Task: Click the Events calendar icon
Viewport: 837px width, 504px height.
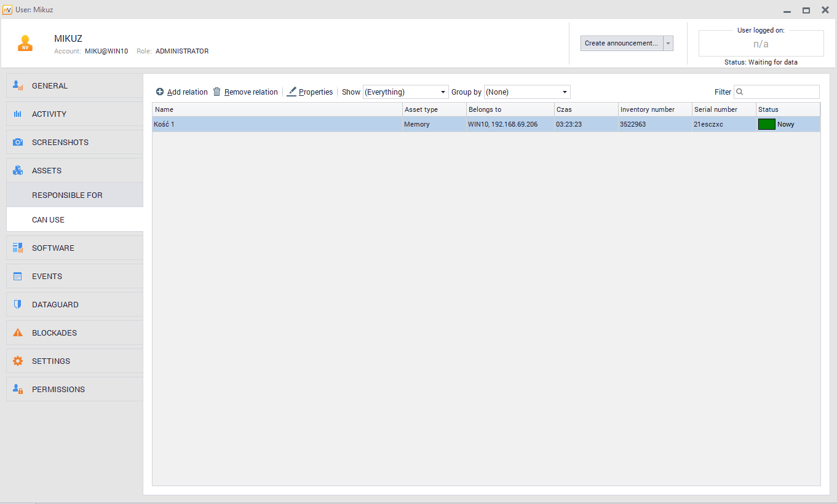Action: (x=18, y=277)
